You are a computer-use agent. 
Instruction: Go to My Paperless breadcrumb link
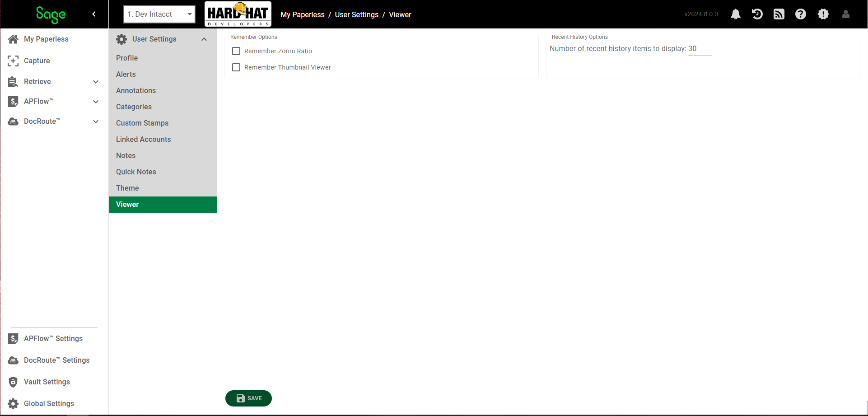pyautogui.click(x=303, y=14)
